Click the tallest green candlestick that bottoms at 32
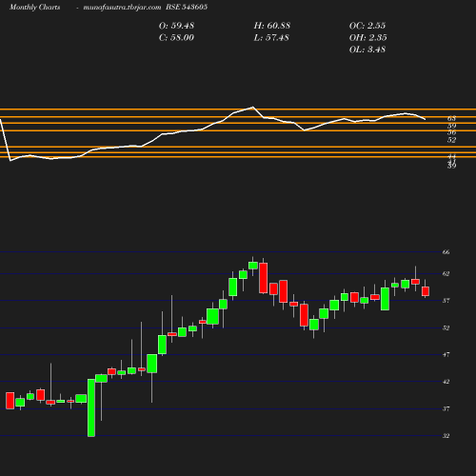The height and width of the screenshot is (476, 476). [x=91, y=407]
